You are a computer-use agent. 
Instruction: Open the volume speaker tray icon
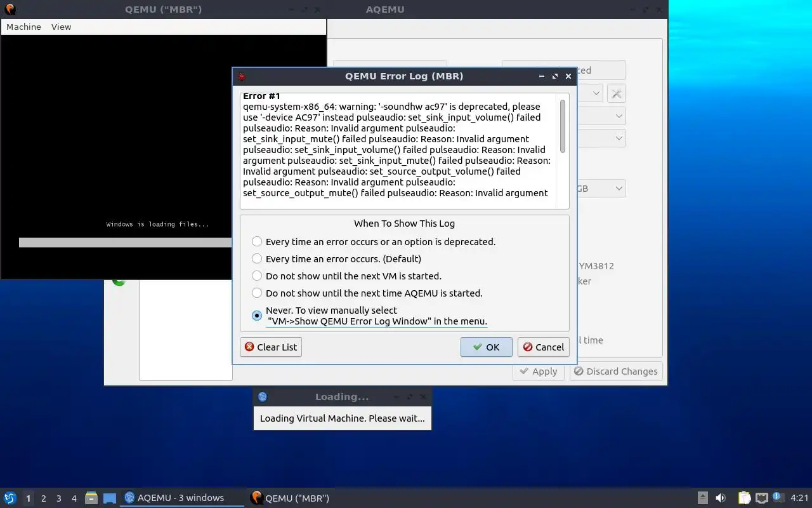click(x=721, y=498)
